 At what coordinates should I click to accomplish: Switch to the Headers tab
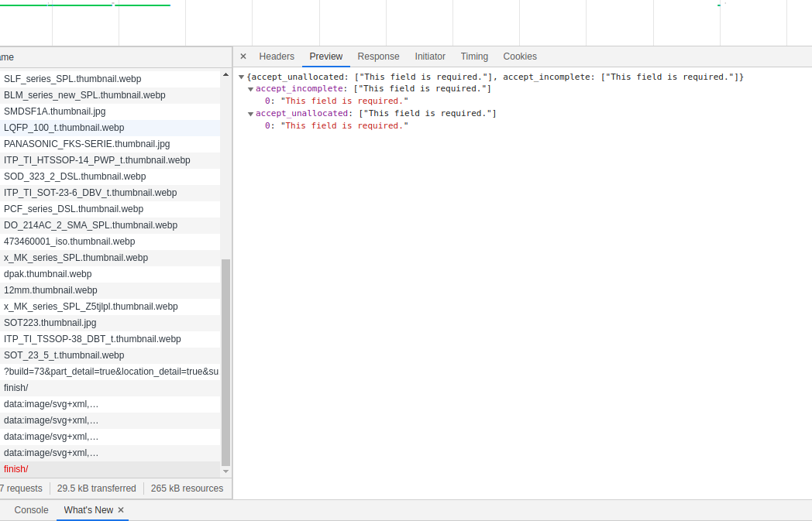point(277,56)
